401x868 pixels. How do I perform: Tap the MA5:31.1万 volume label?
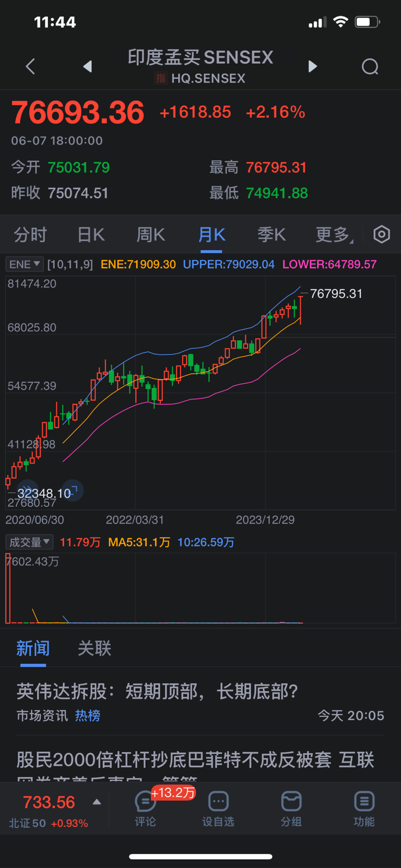(139, 542)
